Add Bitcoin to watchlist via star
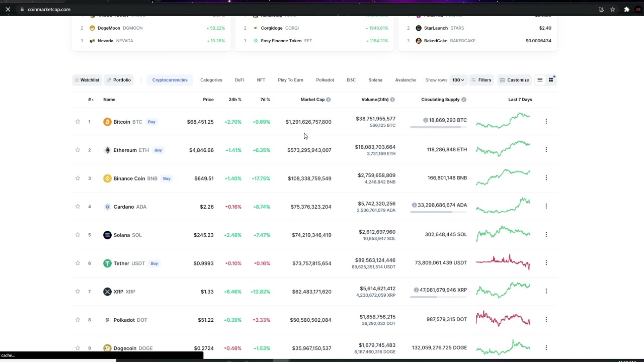Screen dimensions: 644x362 click(x=77, y=122)
